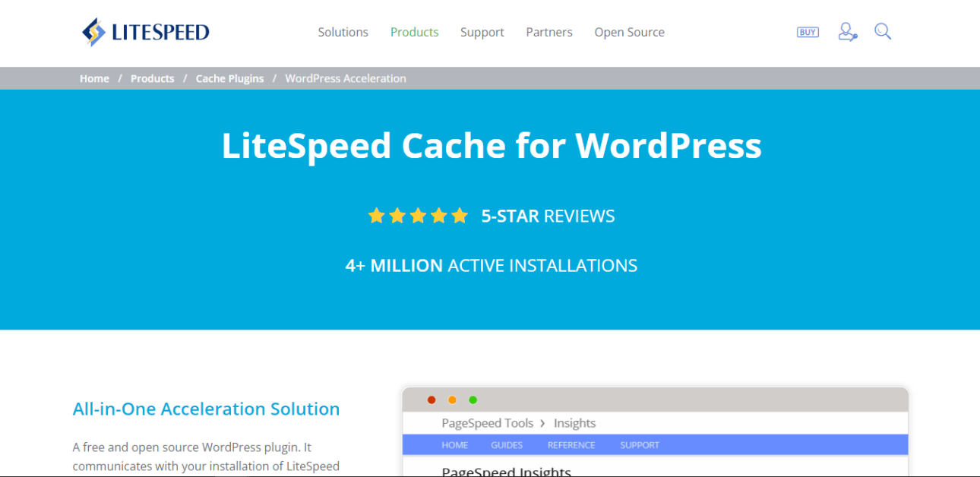Click the WordPress Acceleration breadcrumb text

coord(346,78)
